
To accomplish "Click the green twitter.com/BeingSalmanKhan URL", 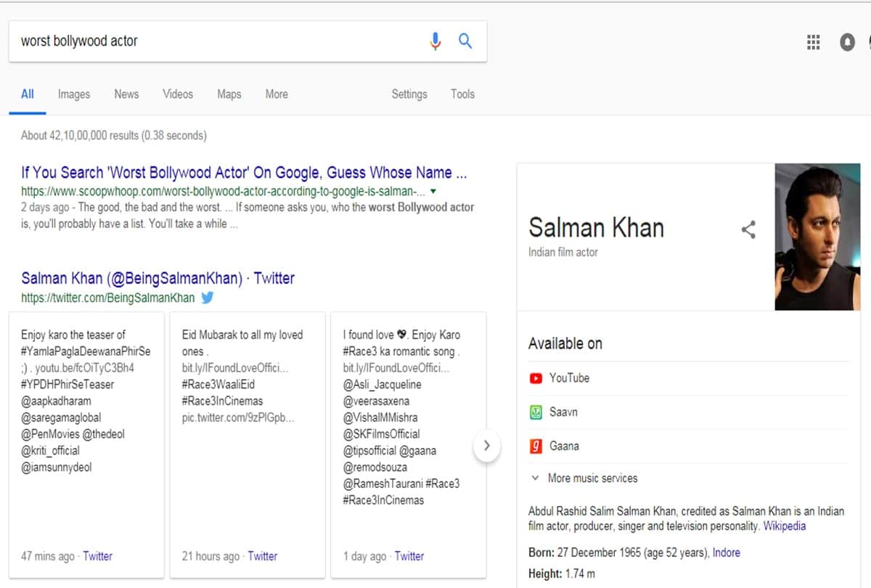I will coord(108,298).
